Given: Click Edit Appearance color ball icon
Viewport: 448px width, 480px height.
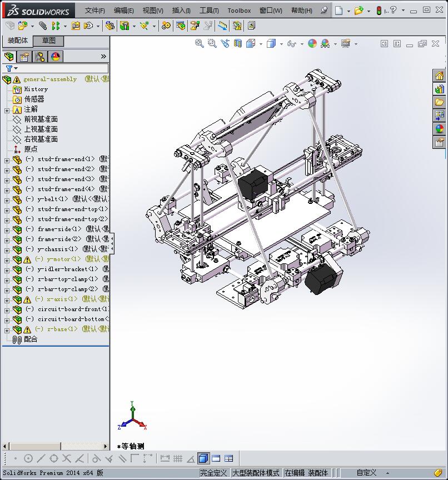Looking at the screenshot, I should click(x=312, y=43).
